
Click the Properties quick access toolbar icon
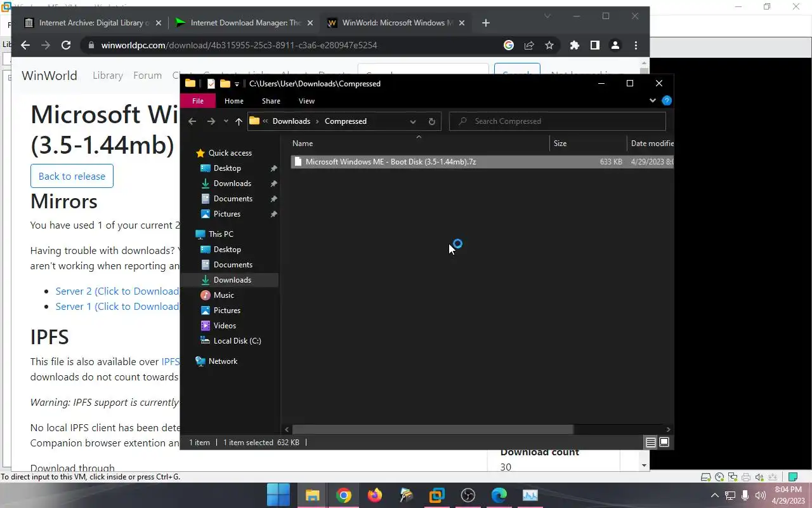coord(211,84)
